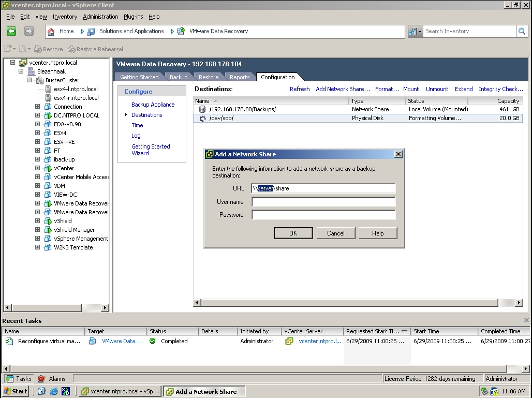Select vcenter.ntpro.local root icon in tree
Viewport: 532px width, 398px height.
[23, 63]
